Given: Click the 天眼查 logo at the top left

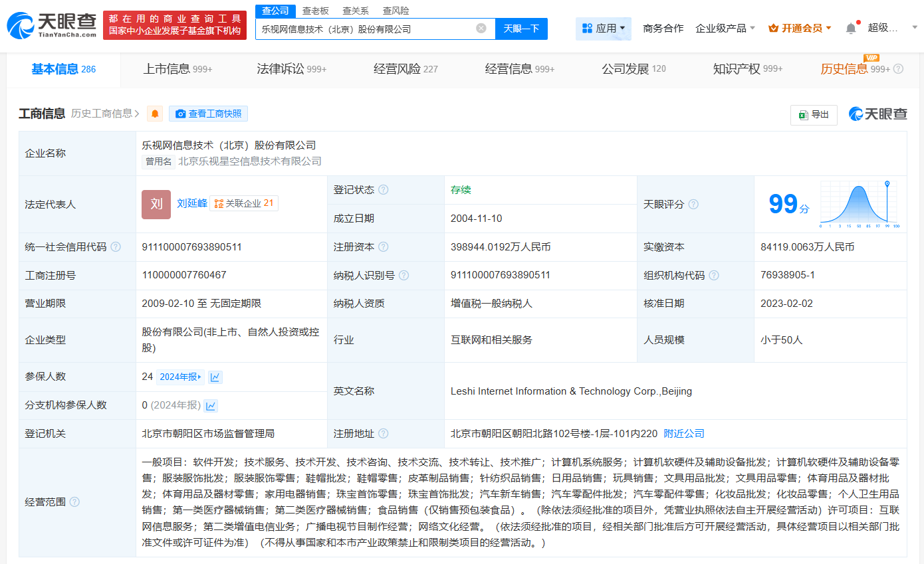Looking at the screenshot, I should coord(51,25).
